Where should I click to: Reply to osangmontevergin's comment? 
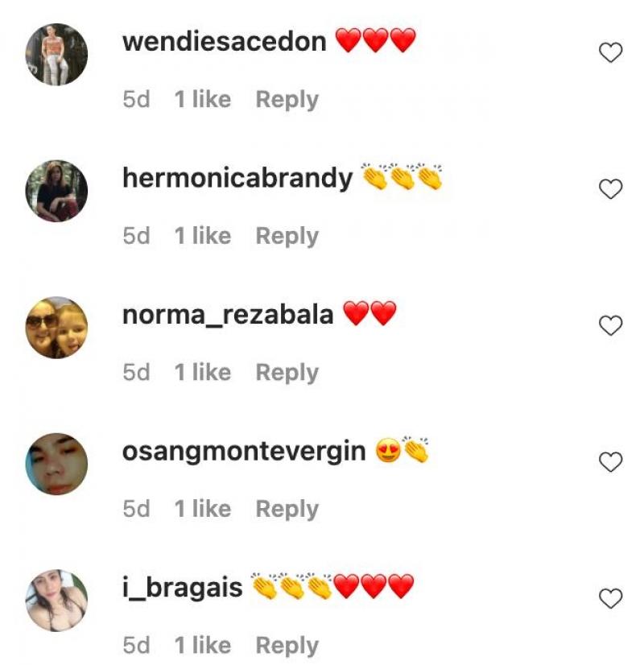287,510
